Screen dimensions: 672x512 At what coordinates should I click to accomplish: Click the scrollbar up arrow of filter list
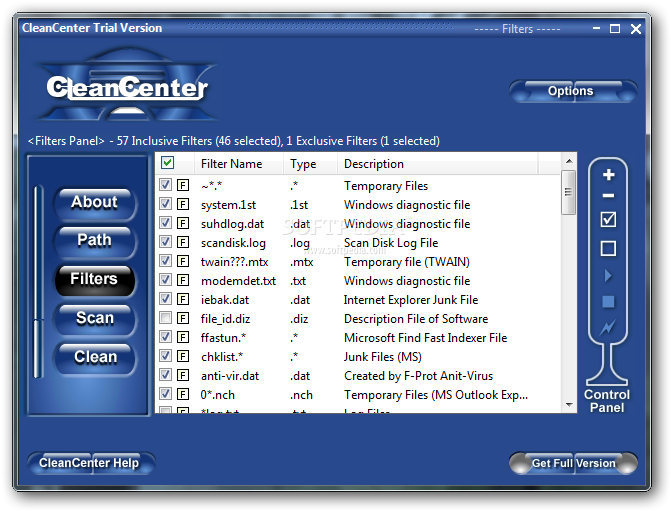[569, 161]
